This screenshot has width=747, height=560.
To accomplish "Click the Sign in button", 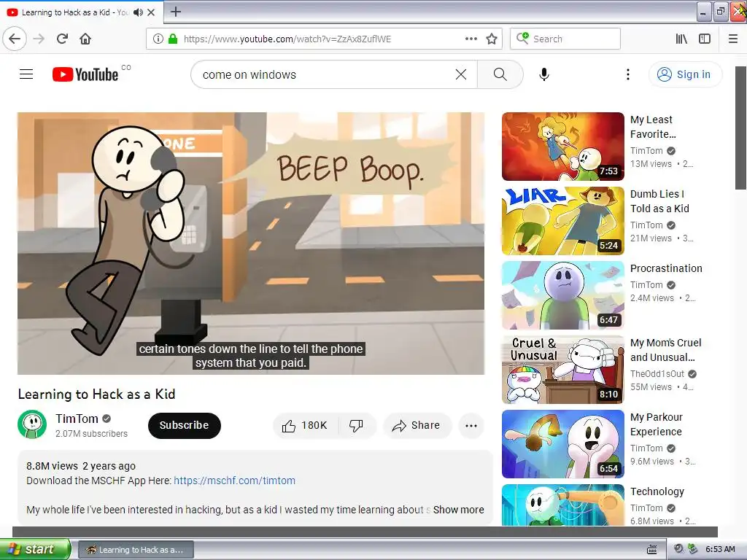I will click(685, 74).
